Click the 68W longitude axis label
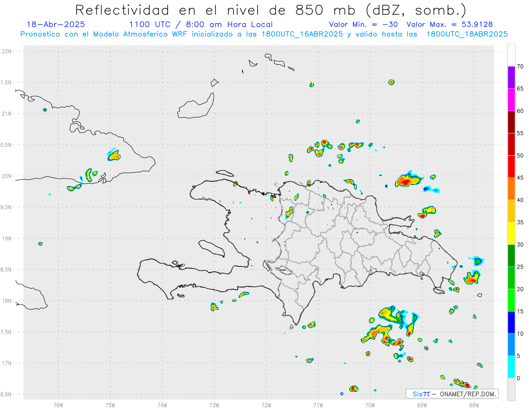The width and height of the screenshot is (532, 411). (474, 405)
